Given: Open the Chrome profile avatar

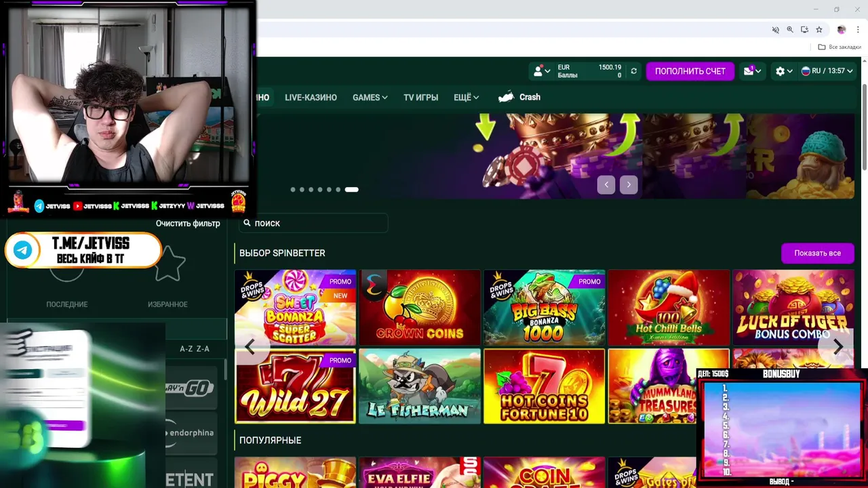Looking at the screenshot, I should point(842,30).
